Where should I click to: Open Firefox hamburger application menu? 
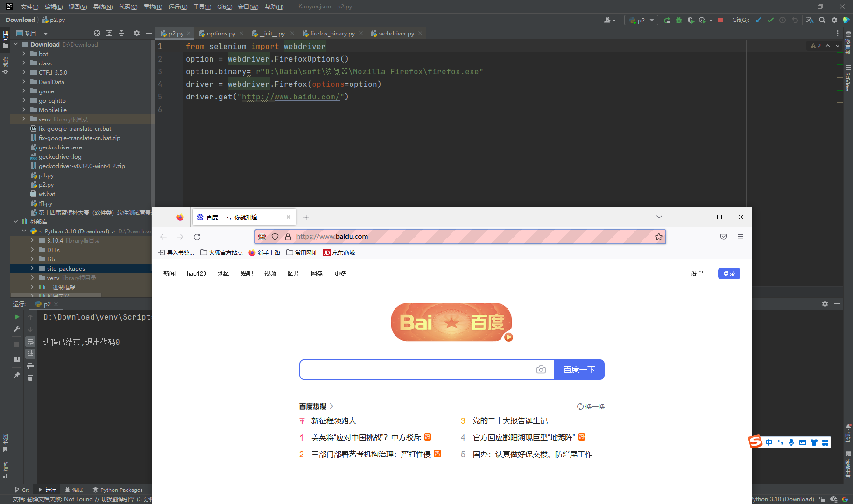pyautogui.click(x=740, y=237)
